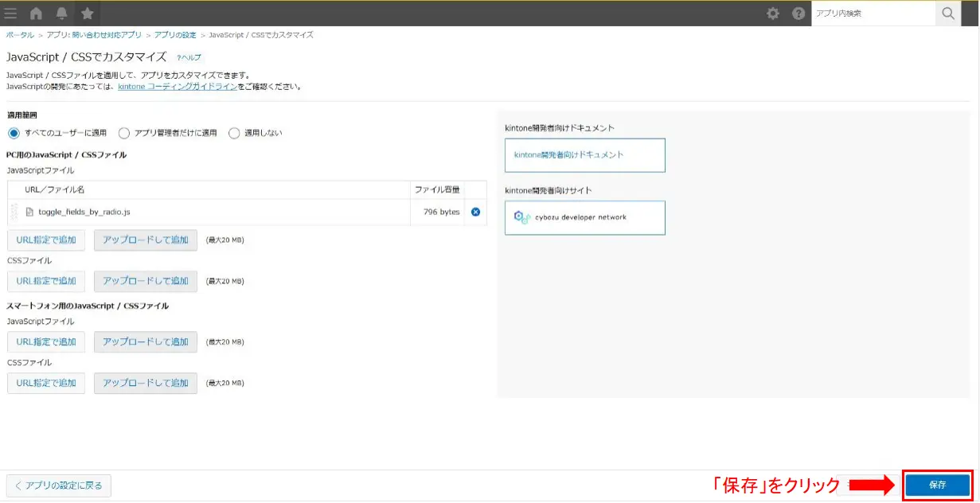980x503 pixels.
Task: Click the home icon in the top bar
Action: [x=35, y=13]
